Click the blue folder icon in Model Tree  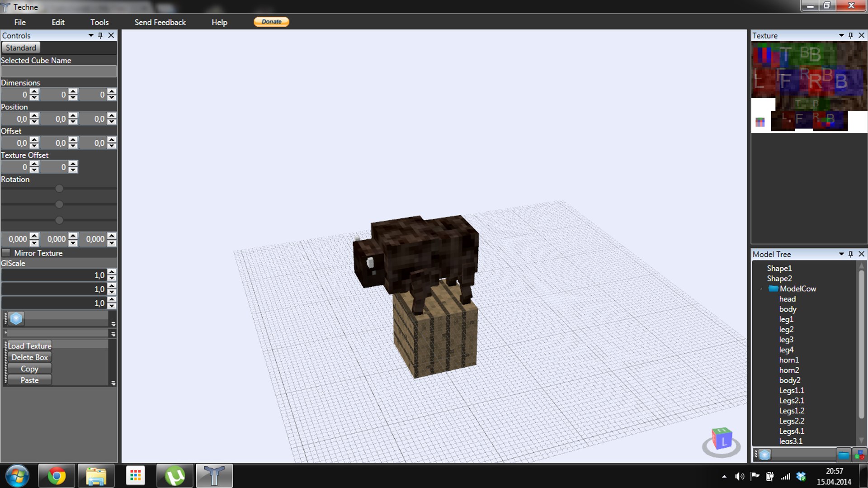tap(843, 455)
